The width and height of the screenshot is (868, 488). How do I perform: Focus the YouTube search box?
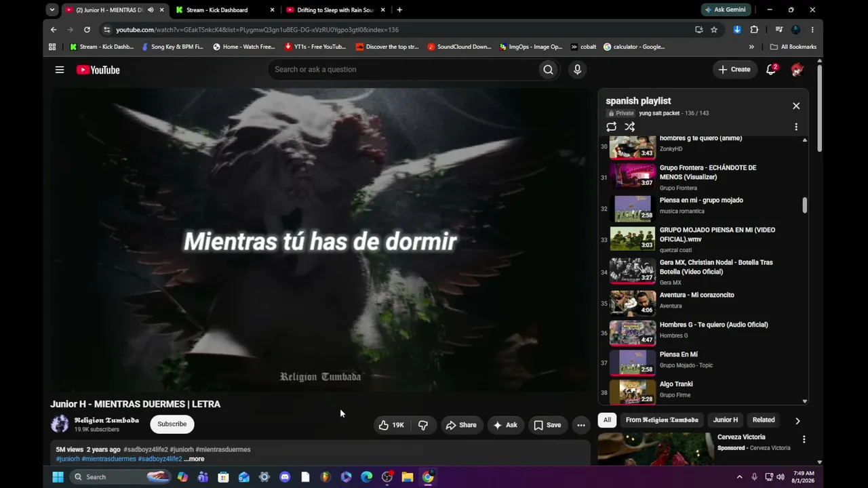tap(403, 69)
